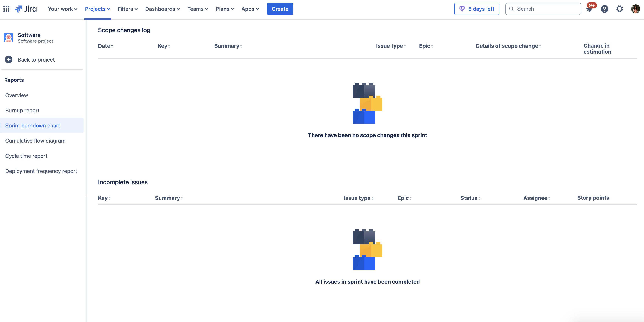
Task: Open the Cumulative flow diagram report
Action: [35, 141]
